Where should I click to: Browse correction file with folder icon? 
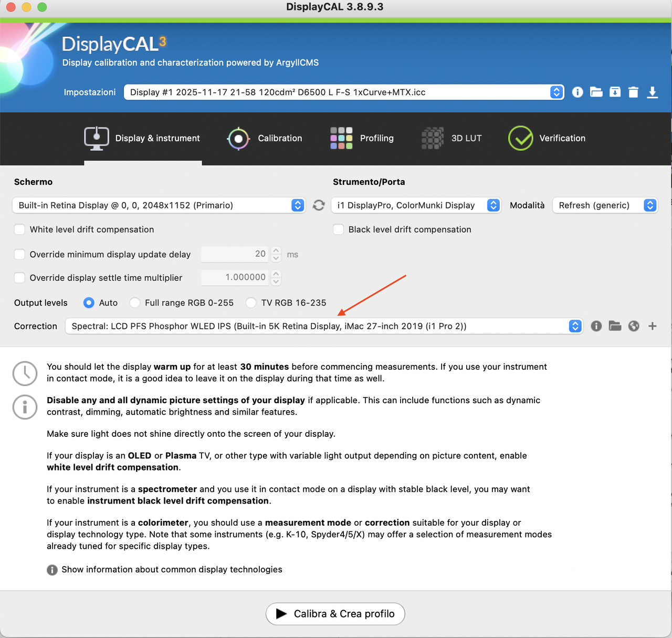click(615, 326)
